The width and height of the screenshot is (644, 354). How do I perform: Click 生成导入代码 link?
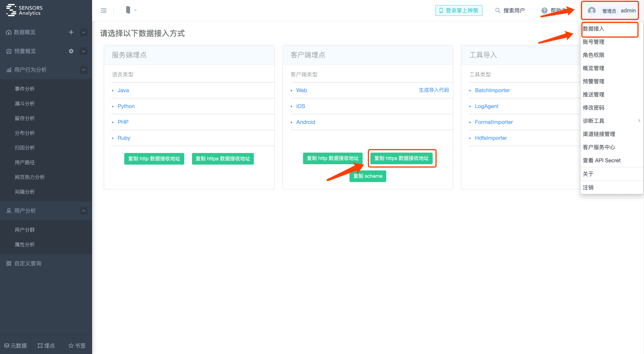(434, 90)
